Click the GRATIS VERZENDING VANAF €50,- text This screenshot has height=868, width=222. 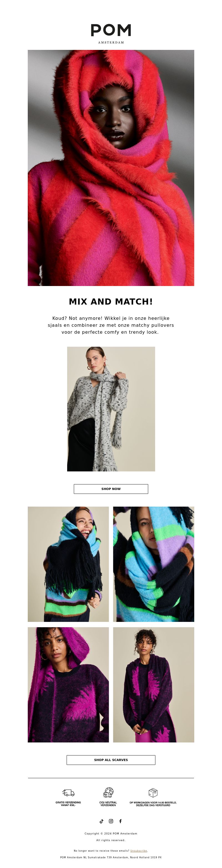click(x=68, y=804)
